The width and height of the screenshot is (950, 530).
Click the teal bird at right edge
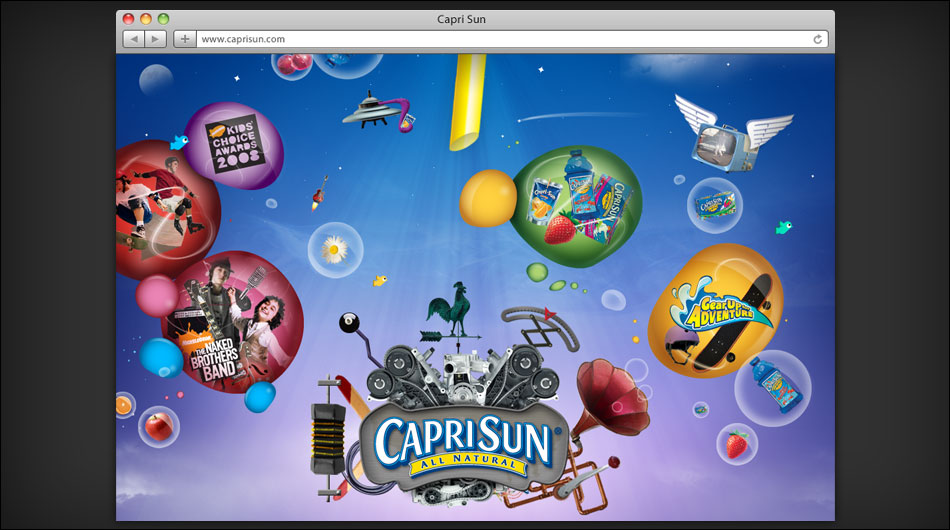click(783, 228)
